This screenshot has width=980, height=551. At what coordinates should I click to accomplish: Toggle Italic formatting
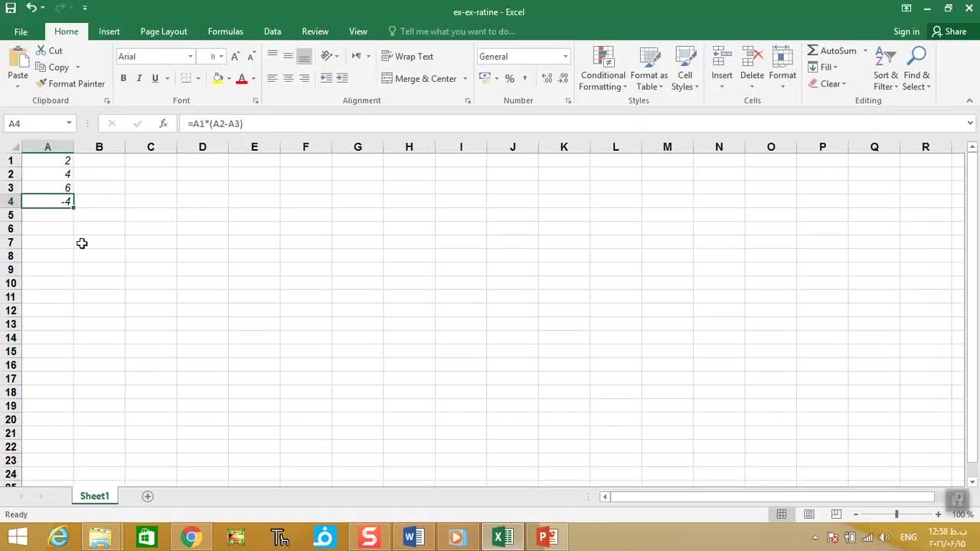click(x=139, y=78)
